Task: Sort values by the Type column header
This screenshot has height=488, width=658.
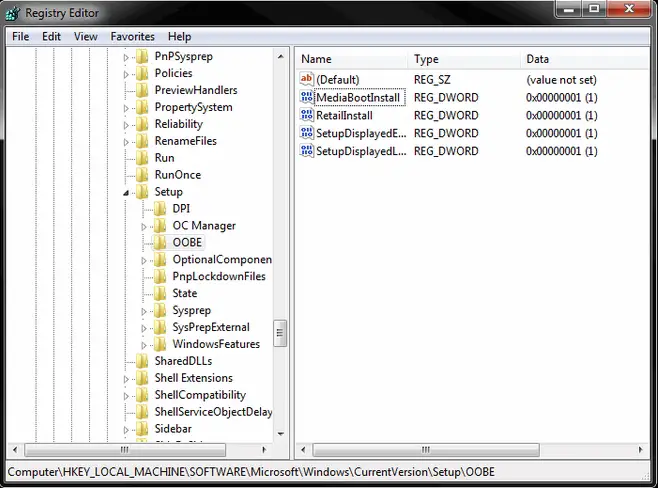Action: click(x=464, y=59)
